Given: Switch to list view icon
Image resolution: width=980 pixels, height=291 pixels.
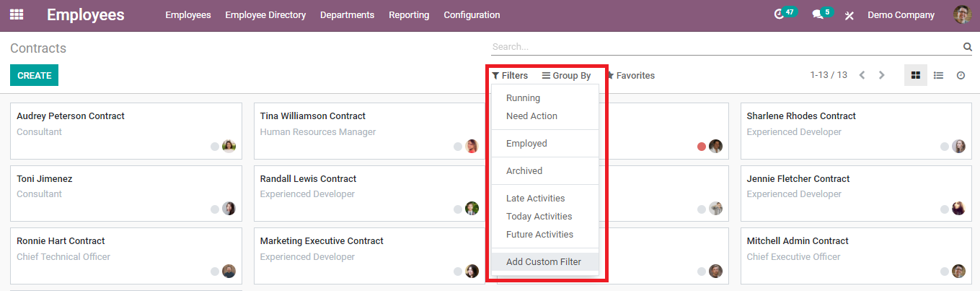Looking at the screenshot, I should coord(938,75).
